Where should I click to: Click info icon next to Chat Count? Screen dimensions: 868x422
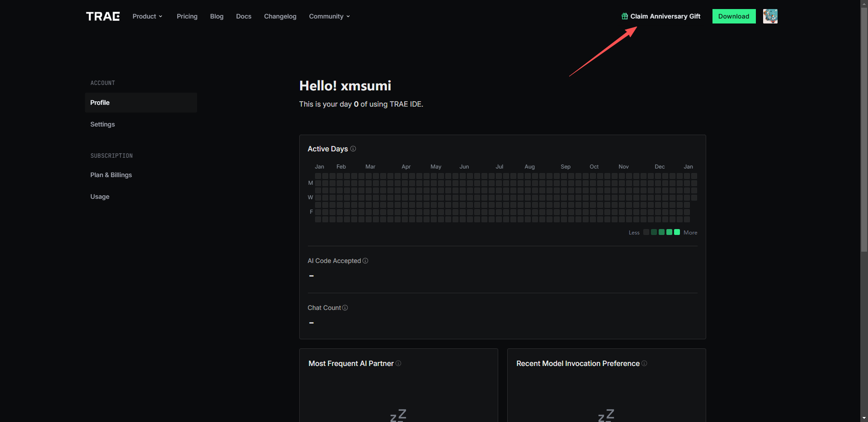[x=345, y=308]
